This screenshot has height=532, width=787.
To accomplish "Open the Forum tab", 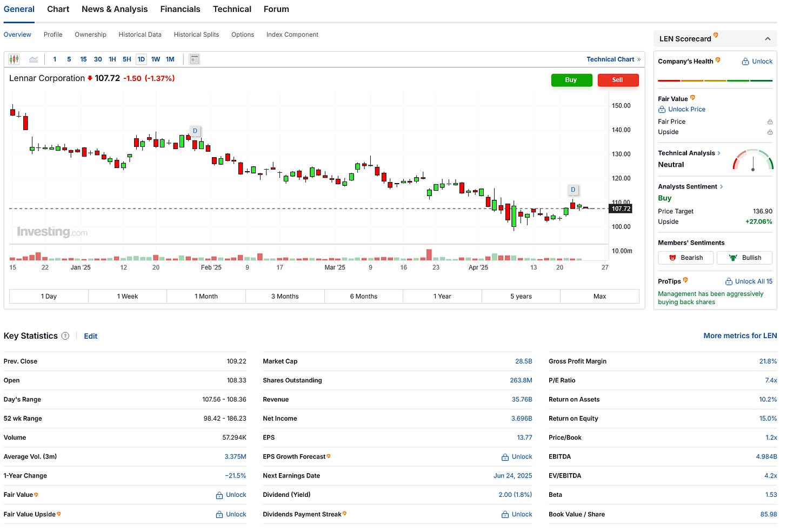I will click(276, 9).
